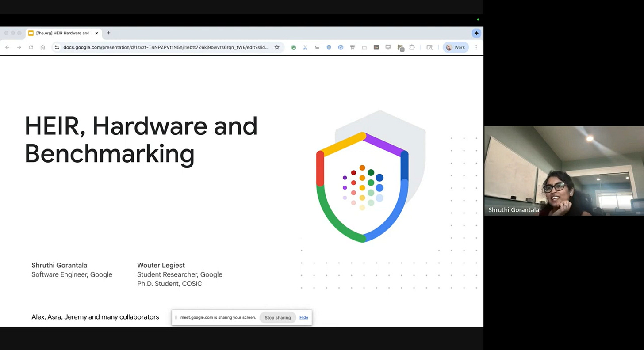Click the 'Wouter Legiest' author name
The image size is (644, 350).
[x=161, y=265]
